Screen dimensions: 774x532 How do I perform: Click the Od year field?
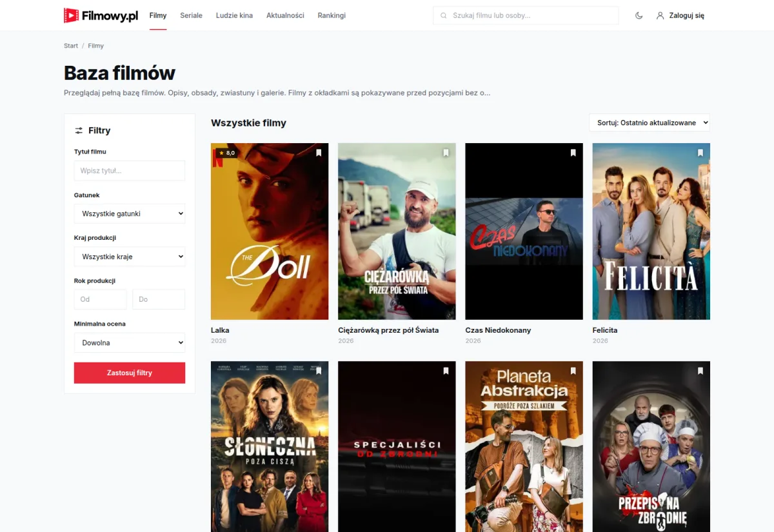101,299
